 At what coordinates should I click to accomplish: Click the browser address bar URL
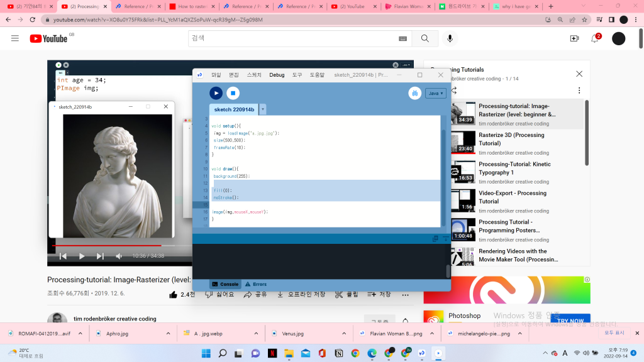pyautogui.click(x=158, y=19)
